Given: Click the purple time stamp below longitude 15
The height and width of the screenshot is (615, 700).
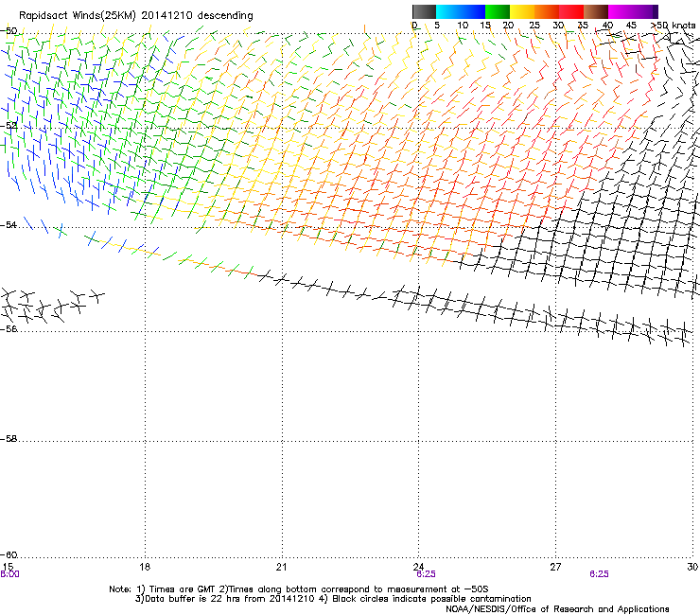Looking at the screenshot, I should (x=9, y=574).
